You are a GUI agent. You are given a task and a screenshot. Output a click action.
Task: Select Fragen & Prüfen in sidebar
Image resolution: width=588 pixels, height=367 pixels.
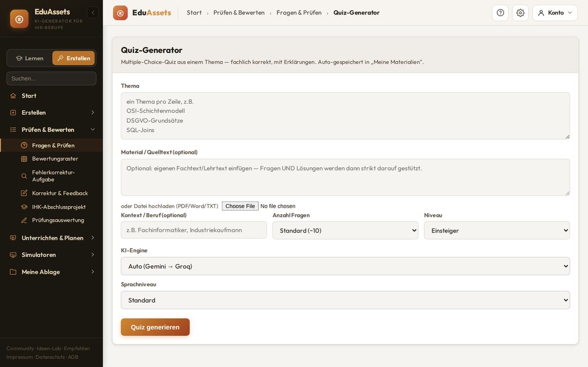coord(51,145)
